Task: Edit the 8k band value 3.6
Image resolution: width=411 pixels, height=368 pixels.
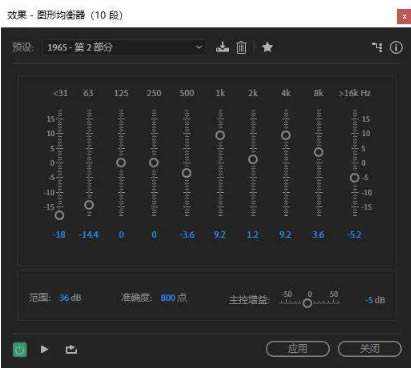Action: [x=318, y=235]
